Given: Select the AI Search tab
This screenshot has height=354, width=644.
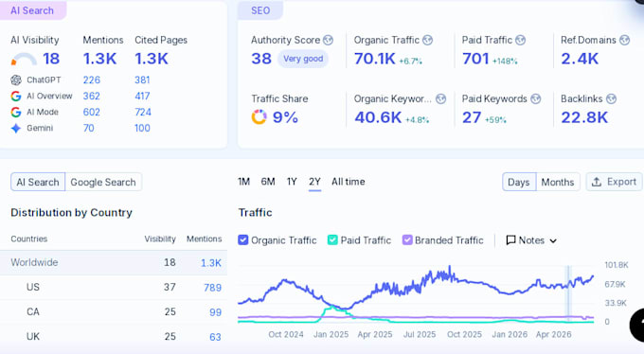Looking at the screenshot, I should pos(38,182).
